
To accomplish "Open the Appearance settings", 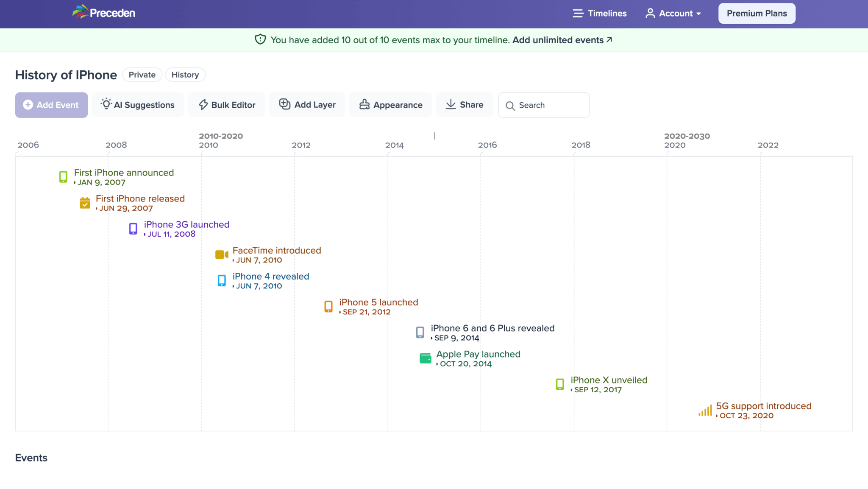I will click(391, 105).
